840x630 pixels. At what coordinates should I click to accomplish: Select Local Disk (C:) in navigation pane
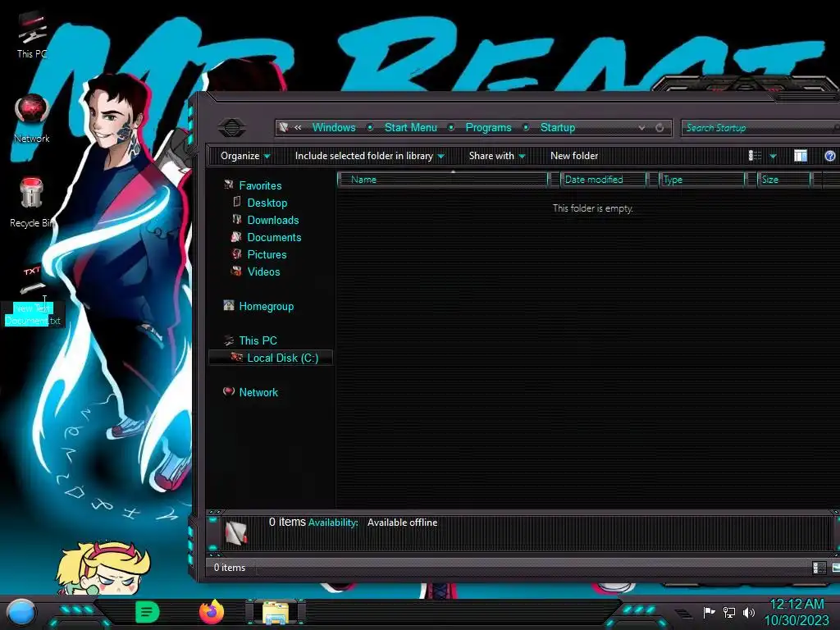282,358
